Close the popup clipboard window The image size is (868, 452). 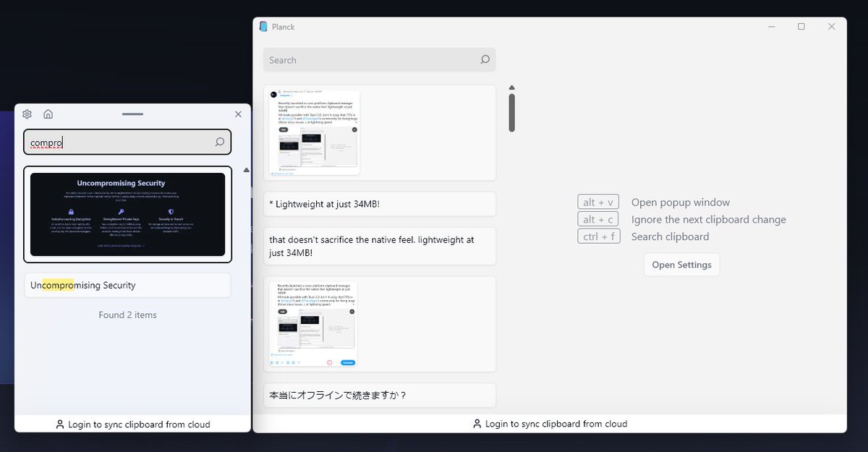pyautogui.click(x=238, y=114)
